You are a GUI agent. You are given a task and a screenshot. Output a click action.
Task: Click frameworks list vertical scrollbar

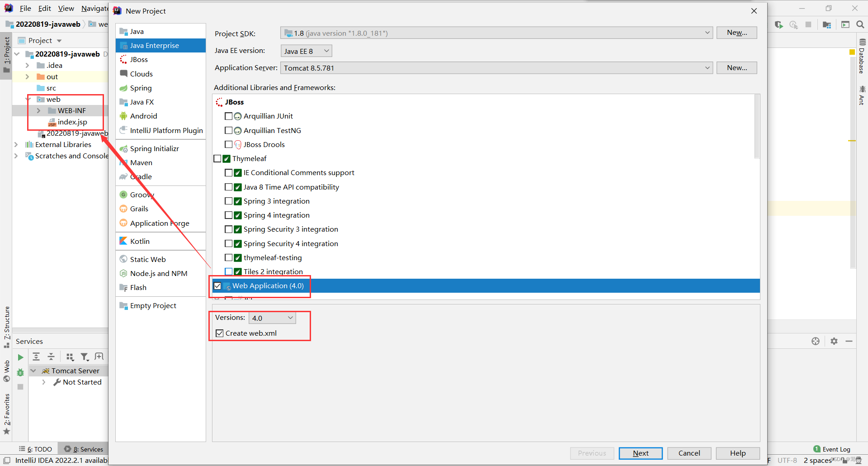click(757, 127)
